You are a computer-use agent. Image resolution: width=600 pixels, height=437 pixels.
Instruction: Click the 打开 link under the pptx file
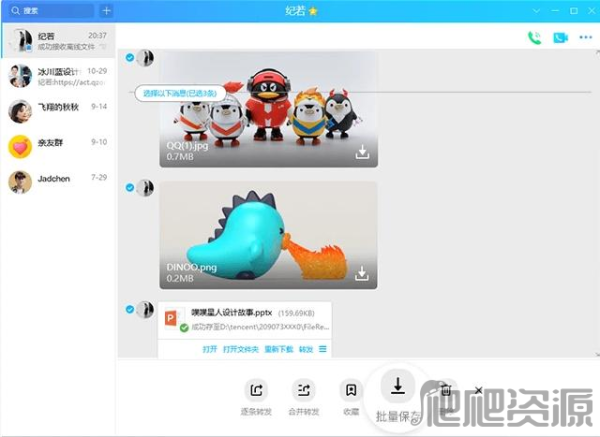210,349
